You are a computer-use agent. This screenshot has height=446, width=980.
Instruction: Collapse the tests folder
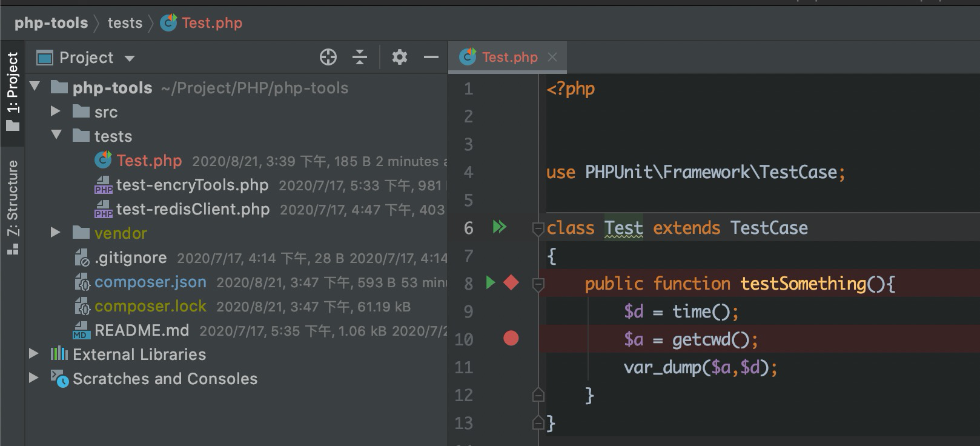coord(56,135)
